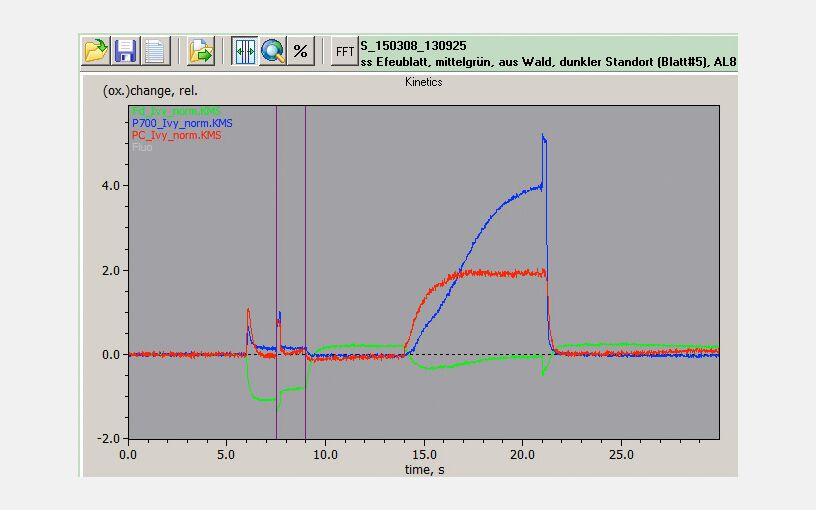Image resolution: width=816 pixels, height=510 pixels.
Task: Select the P700_Ivy_norm.KMS legend entry
Action: pos(182,123)
